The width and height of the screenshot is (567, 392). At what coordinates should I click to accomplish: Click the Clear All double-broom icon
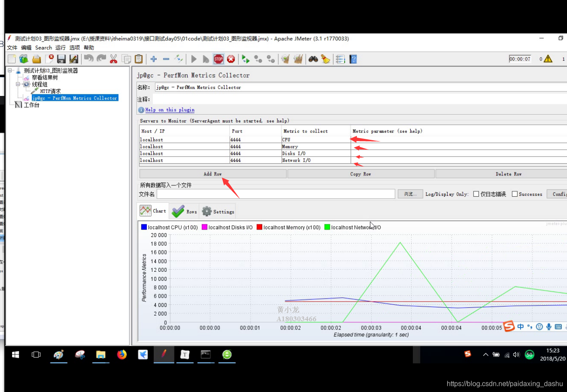(x=298, y=59)
